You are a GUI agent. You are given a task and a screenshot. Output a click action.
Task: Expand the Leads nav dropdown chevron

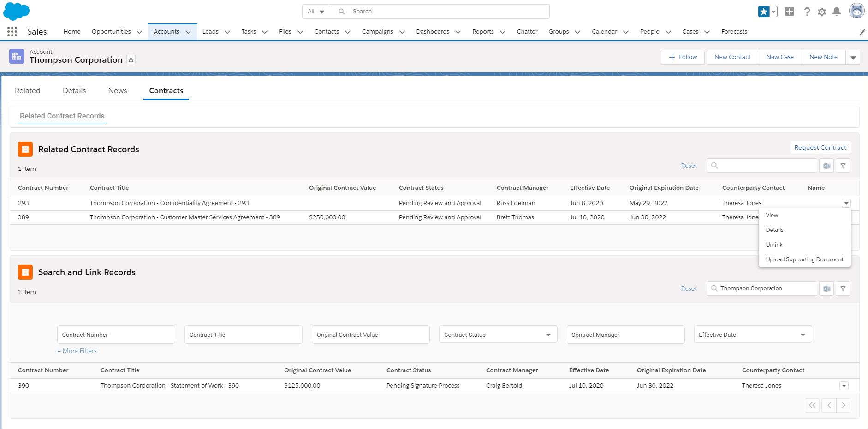pos(227,32)
